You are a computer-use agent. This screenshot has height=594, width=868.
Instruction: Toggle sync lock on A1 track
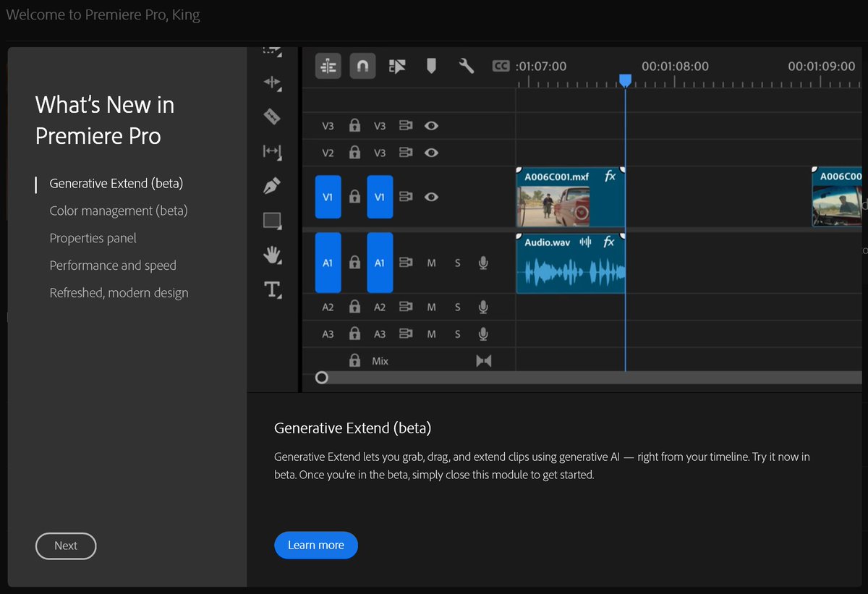click(406, 263)
